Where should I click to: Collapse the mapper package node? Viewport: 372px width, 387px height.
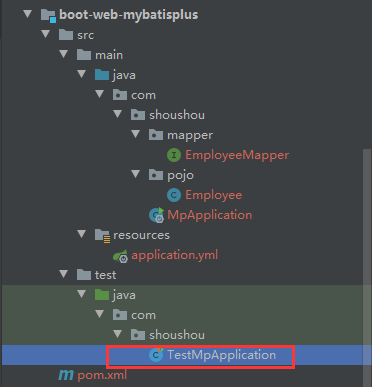(136, 134)
